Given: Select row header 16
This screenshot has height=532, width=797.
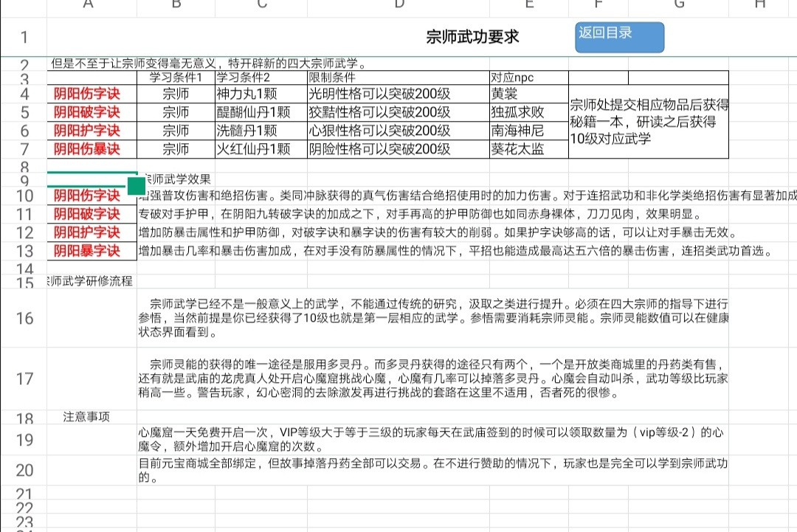Looking at the screenshot, I should (24, 319).
